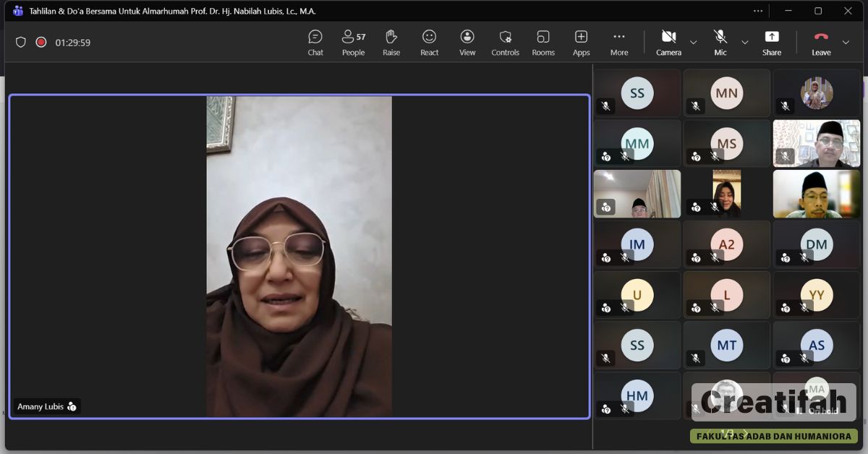
Task: Show the People participants list
Action: coord(353,42)
